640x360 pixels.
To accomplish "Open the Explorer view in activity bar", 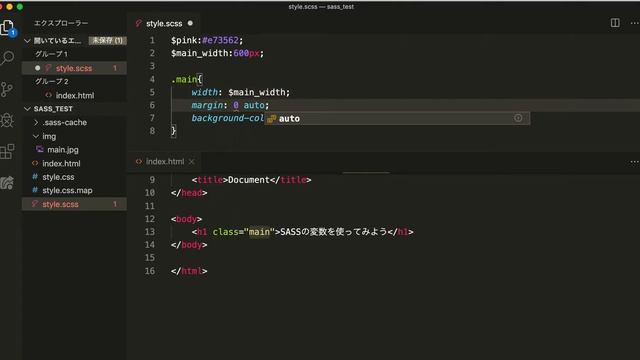I will coord(8,28).
